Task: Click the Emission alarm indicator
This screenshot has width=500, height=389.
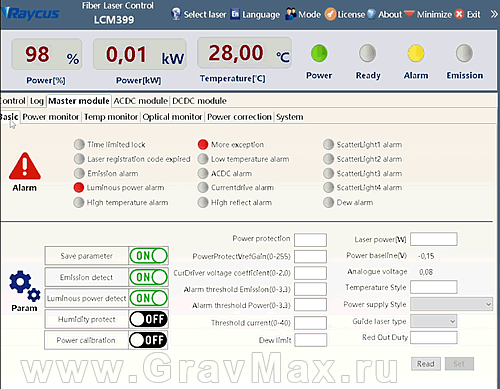Action: tap(79, 173)
